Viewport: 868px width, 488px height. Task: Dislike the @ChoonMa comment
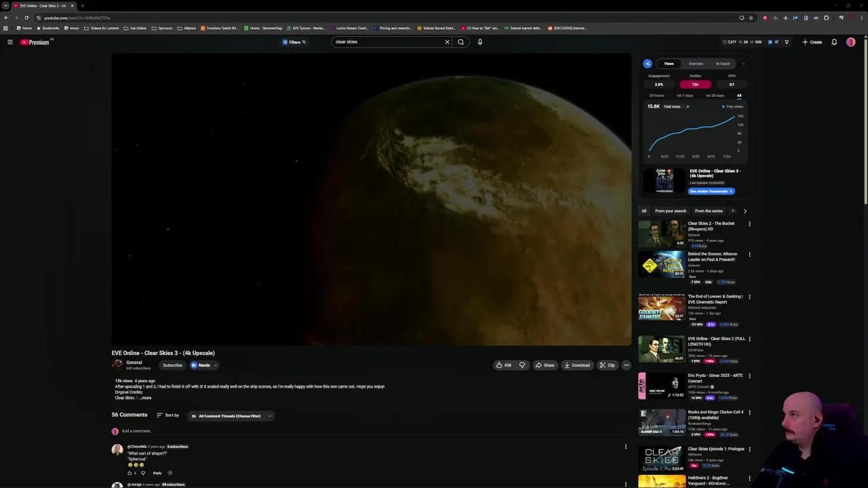coord(142,473)
